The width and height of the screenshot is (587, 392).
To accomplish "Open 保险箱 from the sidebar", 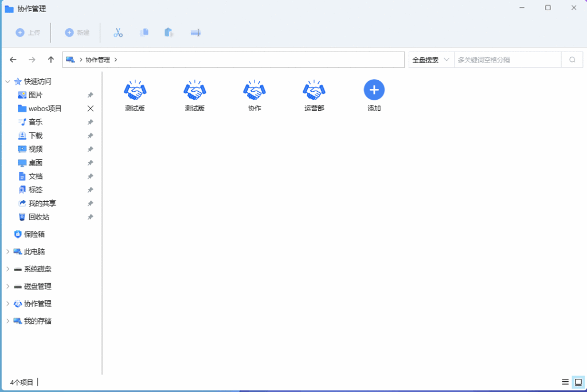I will click(34, 234).
